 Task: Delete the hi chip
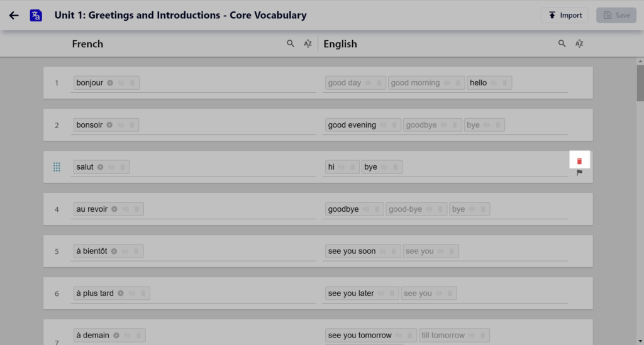click(x=352, y=167)
